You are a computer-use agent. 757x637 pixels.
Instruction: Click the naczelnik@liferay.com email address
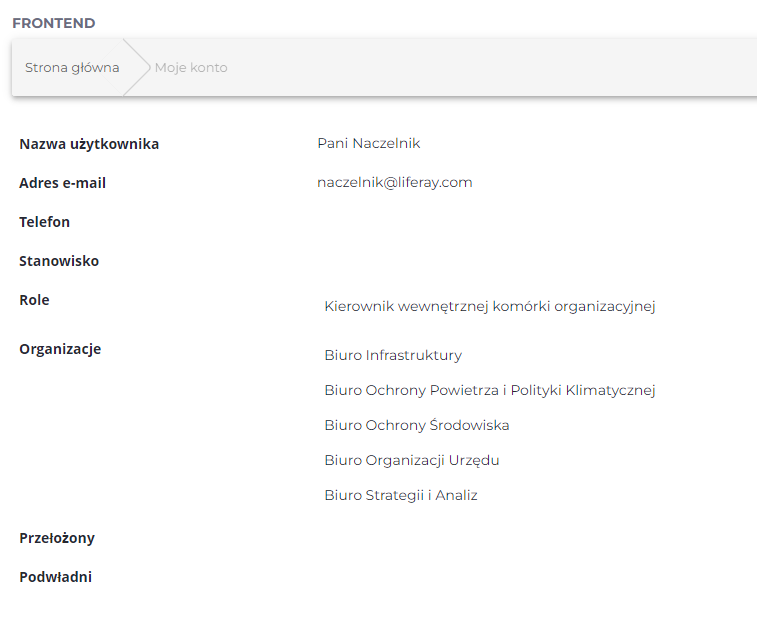click(x=394, y=182)
